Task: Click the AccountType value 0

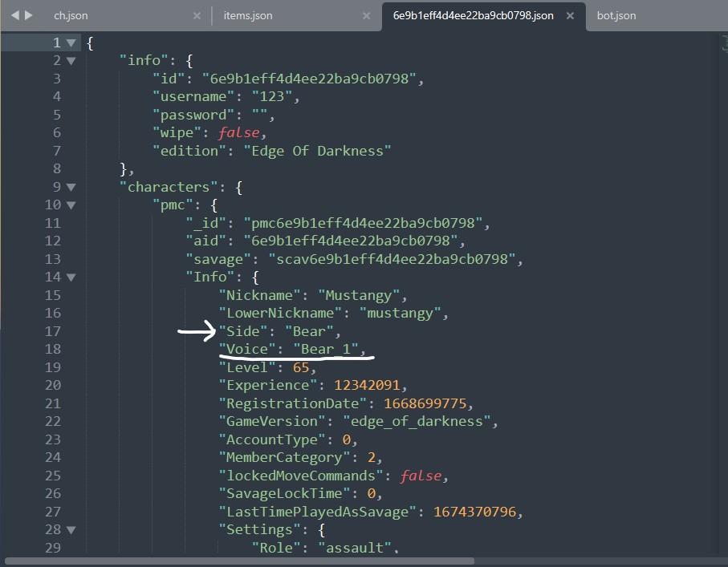Action: tap(347, 439)
